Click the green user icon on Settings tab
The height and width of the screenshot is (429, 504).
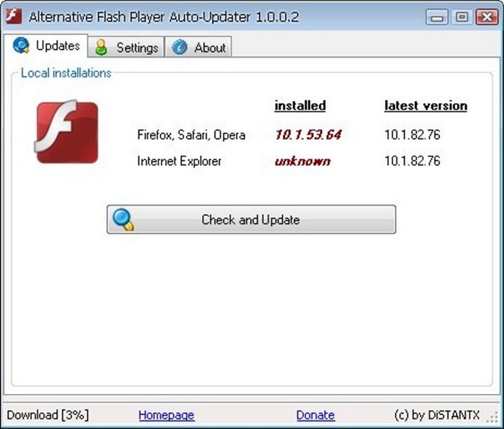coord(102,48)
